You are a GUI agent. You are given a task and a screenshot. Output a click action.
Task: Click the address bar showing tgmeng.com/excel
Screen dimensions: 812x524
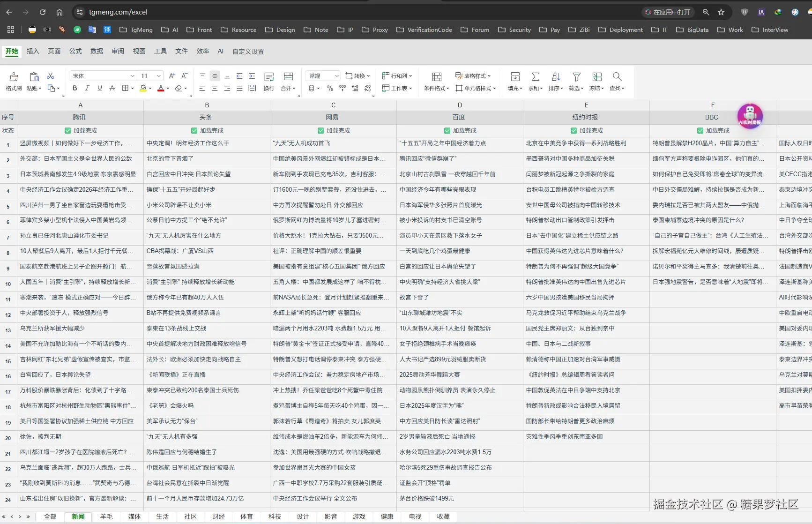pyautogui.click(x=356, y=12)
